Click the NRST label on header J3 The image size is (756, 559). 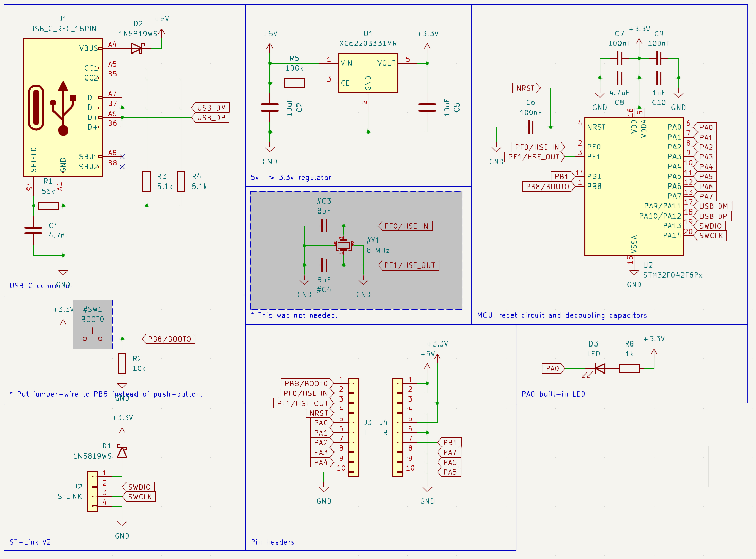pos(319,413)
